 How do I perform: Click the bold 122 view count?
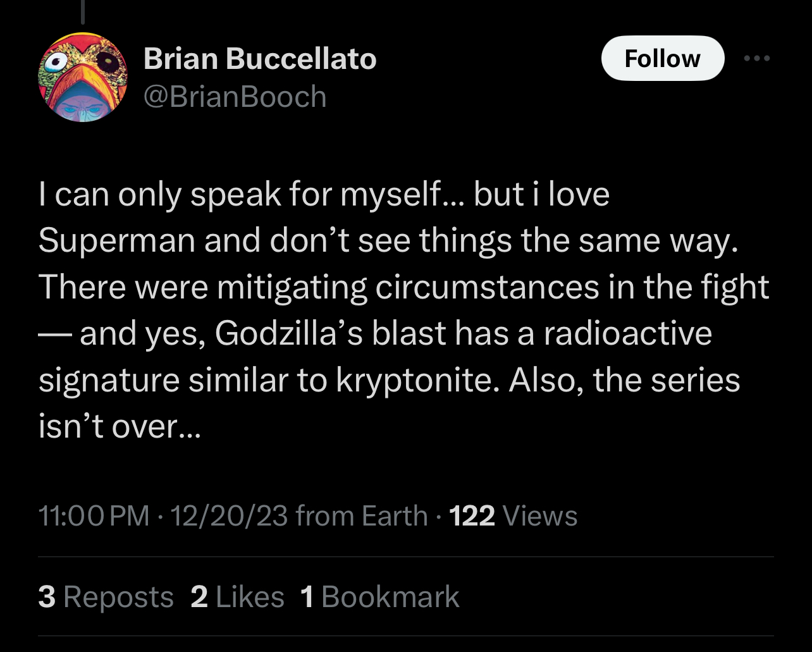coord(472,516)
